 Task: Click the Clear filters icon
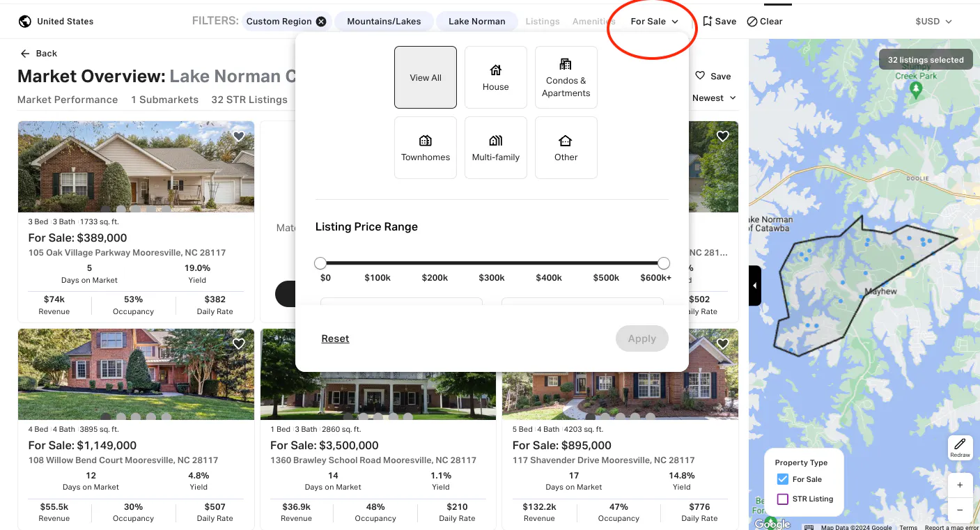752,22
